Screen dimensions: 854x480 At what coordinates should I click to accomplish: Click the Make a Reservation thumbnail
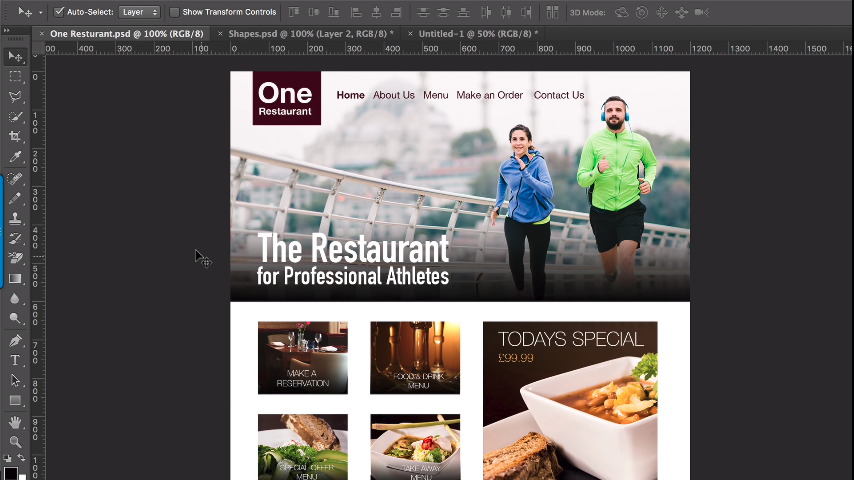pos(303,357)
